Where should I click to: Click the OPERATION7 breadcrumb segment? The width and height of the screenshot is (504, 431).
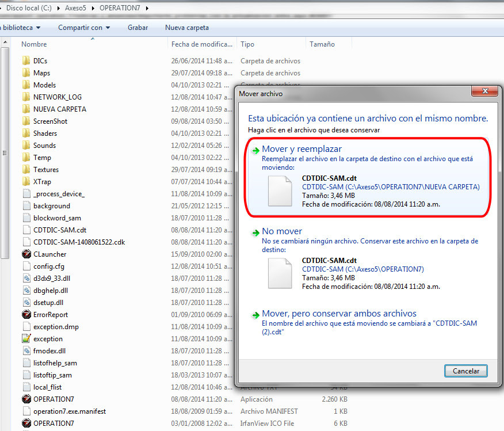tap(120, 8)
